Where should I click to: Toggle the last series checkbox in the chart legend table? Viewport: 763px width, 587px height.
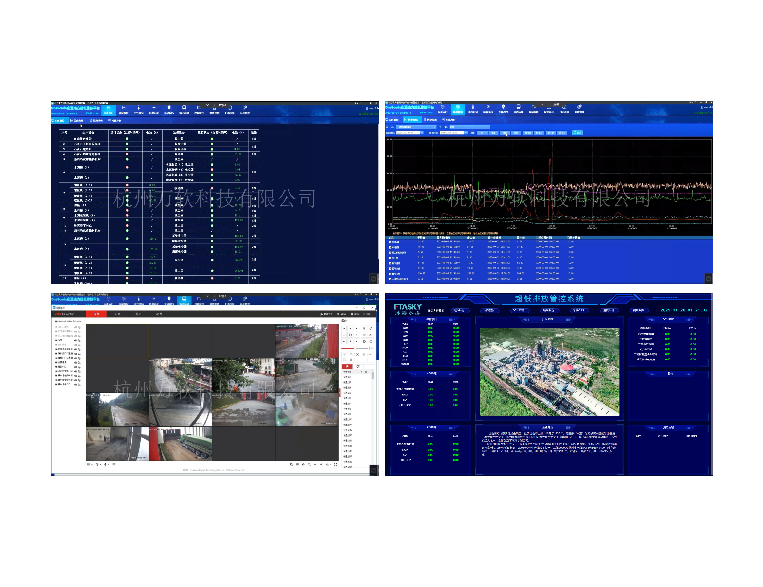pyautogui.click(x=389, y=279)
